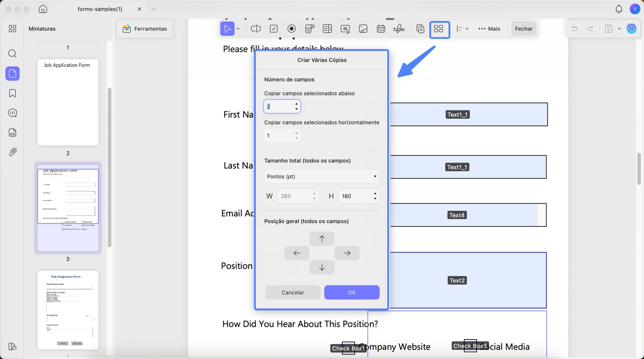
Task: Click the save icon in the toolbar
Action: [x=608, y=29]
